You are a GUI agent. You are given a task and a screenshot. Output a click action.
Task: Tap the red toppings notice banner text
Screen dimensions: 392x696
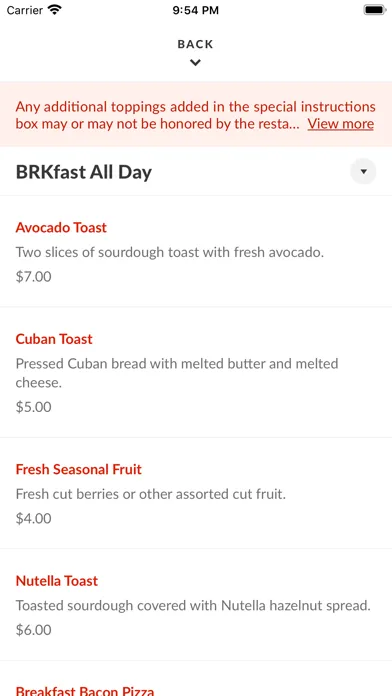pyautogui.click(x=196, y=115)
